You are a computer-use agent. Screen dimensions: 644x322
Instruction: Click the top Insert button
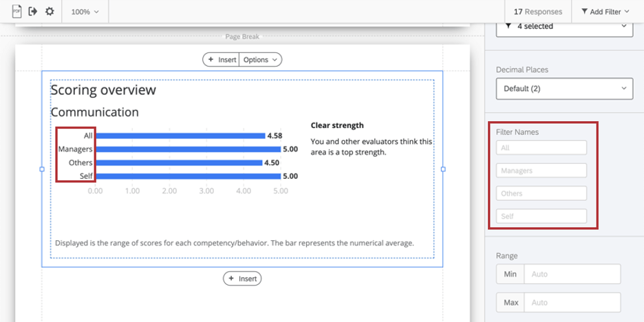[222, 60]
